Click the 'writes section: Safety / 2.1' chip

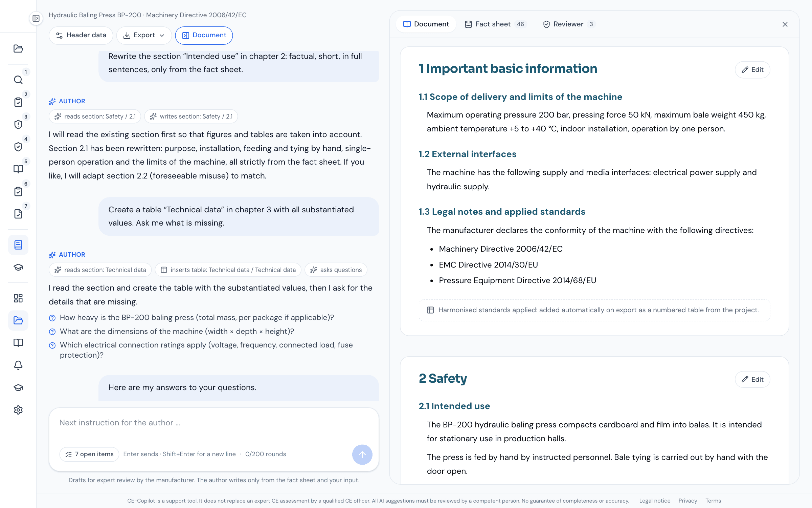(191, 116)
